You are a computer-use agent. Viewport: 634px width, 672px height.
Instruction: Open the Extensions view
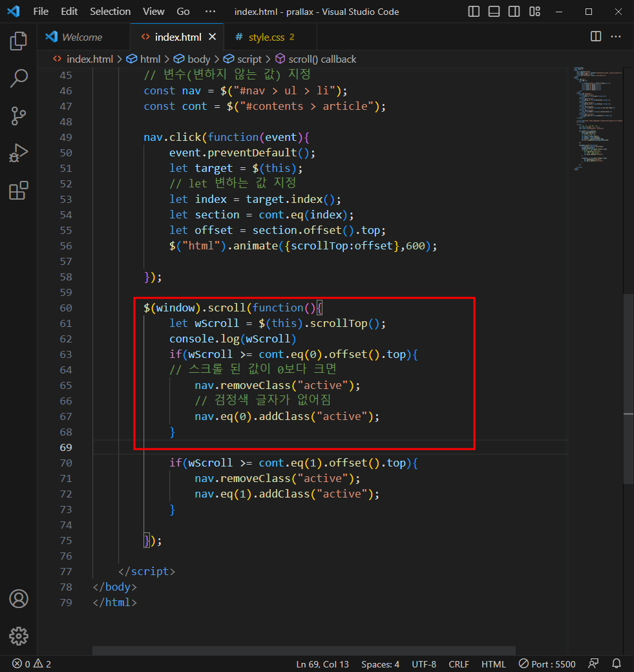click(x=19, y=190)
